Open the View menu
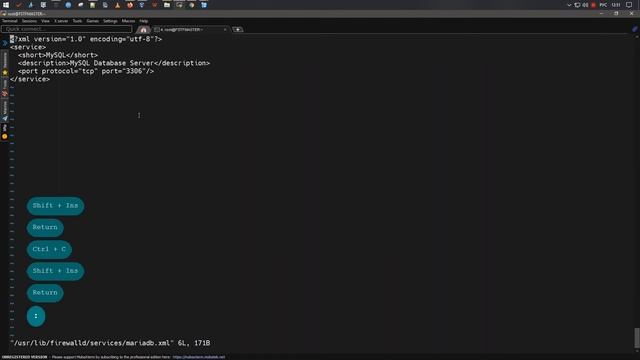640x360 pixels. pos(45,21)
